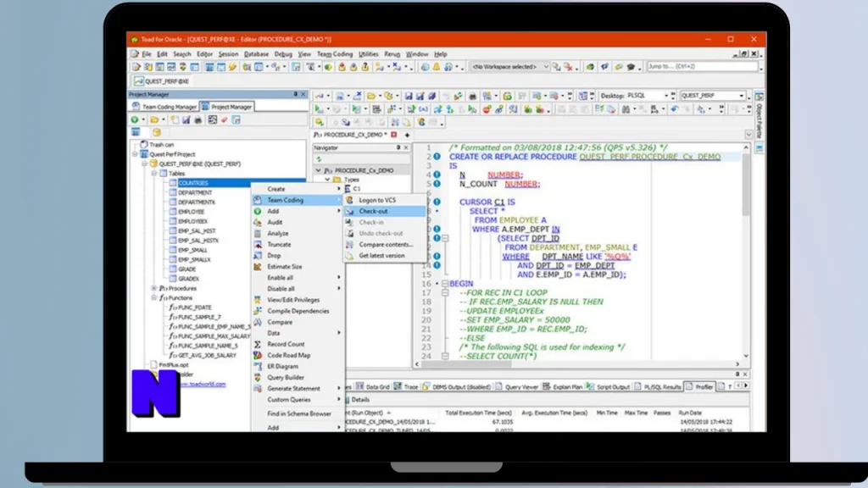Switch to the Explain Plan tab
The image size is (868, 488).
point(563,386)
